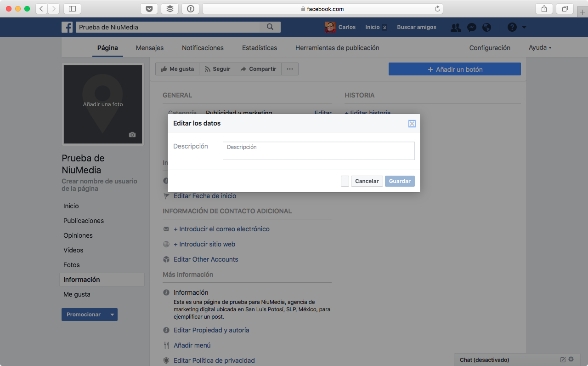The image size is (588, 366).
Task: Open the globe notifications icon
Action: (x=487, y=28)
